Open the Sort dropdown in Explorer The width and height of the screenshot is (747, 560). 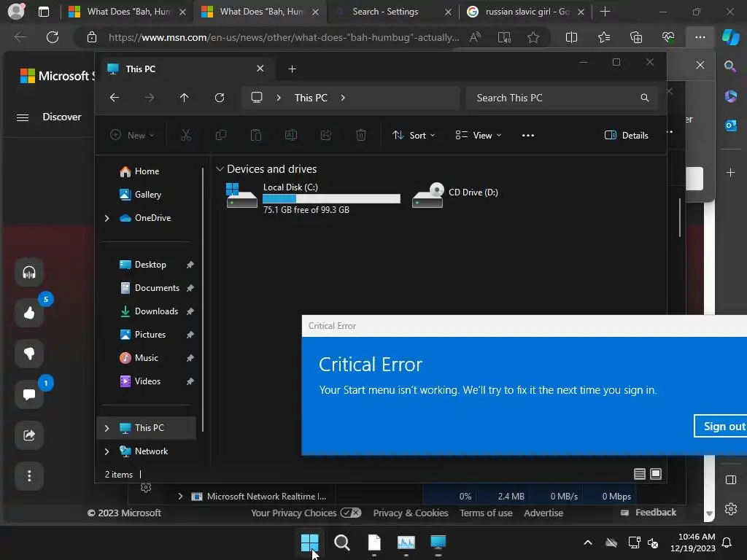click(413, 135)
